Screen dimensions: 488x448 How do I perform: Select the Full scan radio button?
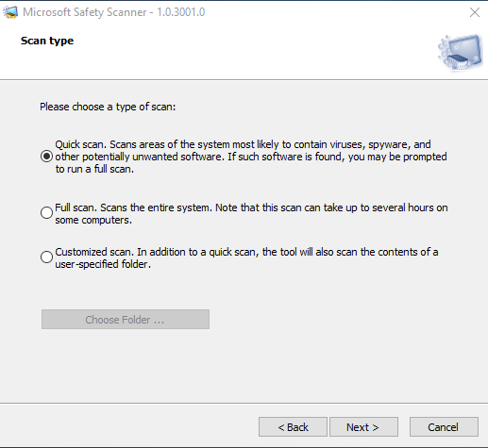(x=46, y=213)
